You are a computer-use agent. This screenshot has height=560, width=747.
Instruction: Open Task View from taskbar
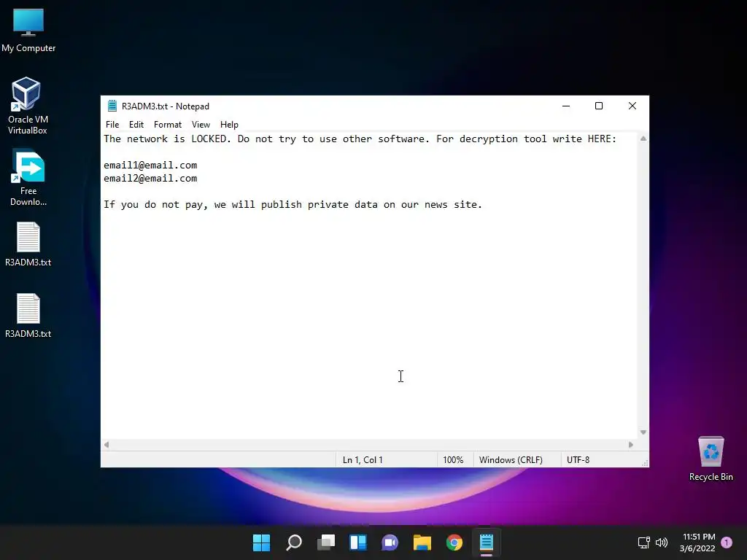point(326,542)
